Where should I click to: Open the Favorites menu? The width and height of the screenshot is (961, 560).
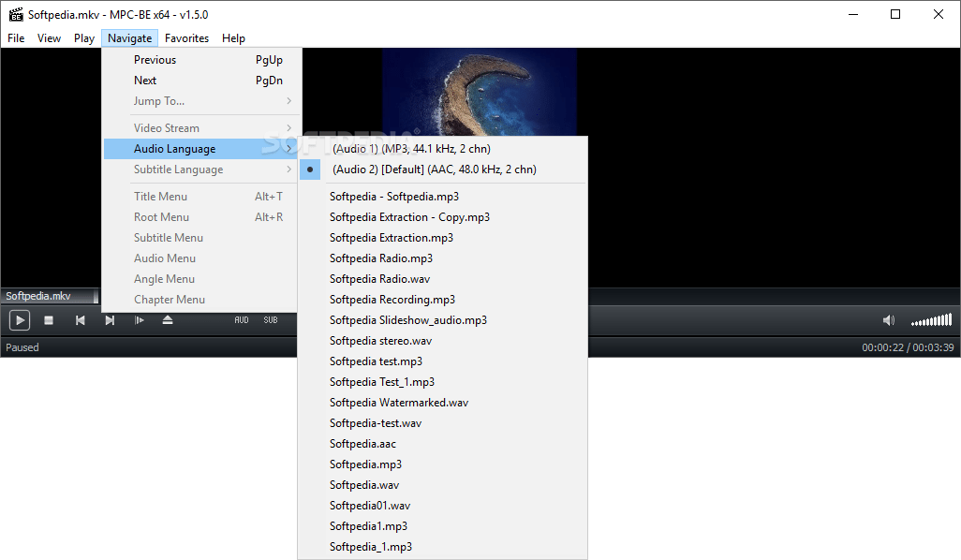[x=186, y=37]
